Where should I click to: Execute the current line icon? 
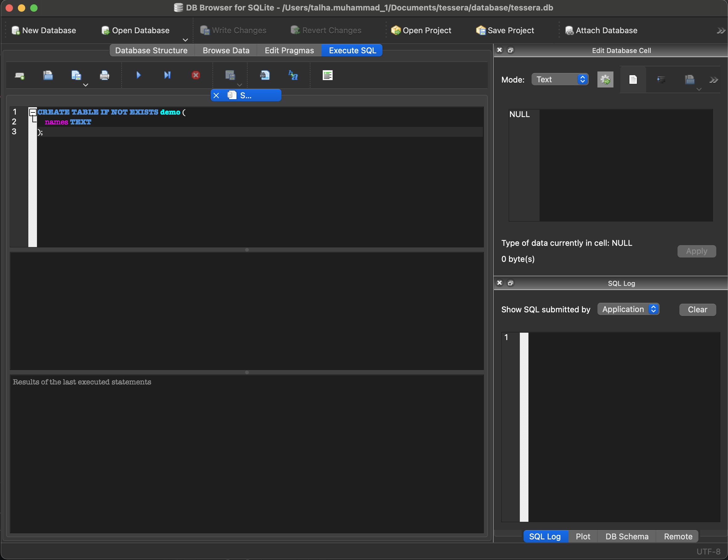[x=167, y=75]
